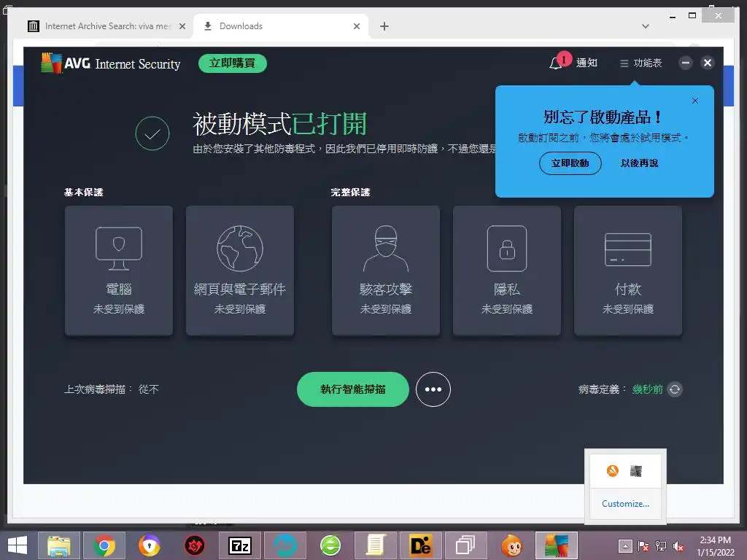Open the Action Center flag icon

(643, 546)
